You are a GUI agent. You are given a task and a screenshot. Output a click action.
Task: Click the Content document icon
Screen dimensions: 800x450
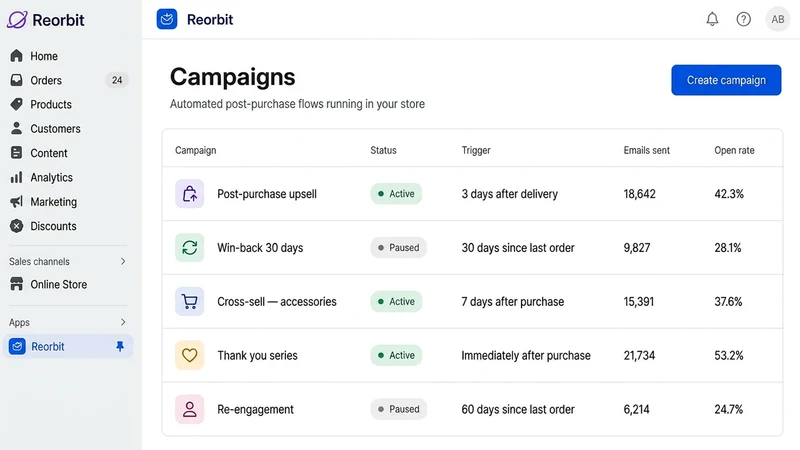coord(16,153)
